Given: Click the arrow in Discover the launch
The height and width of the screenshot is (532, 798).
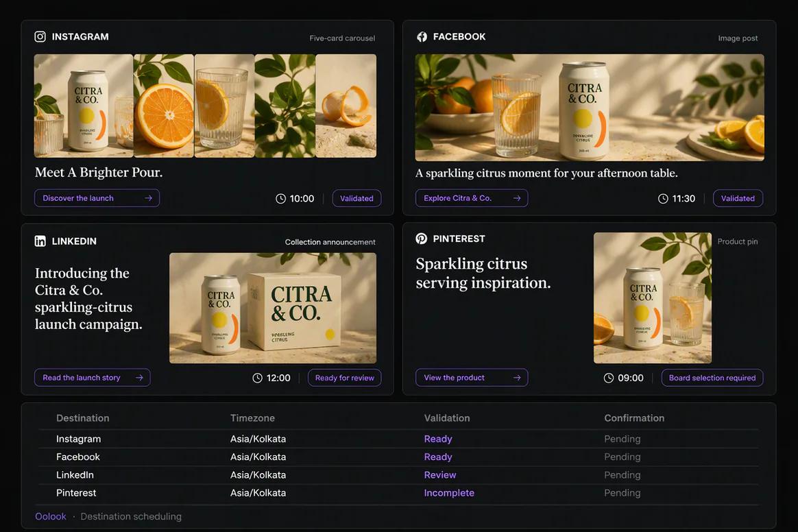Looking at the screenshot, I should [x=148, y=198].
